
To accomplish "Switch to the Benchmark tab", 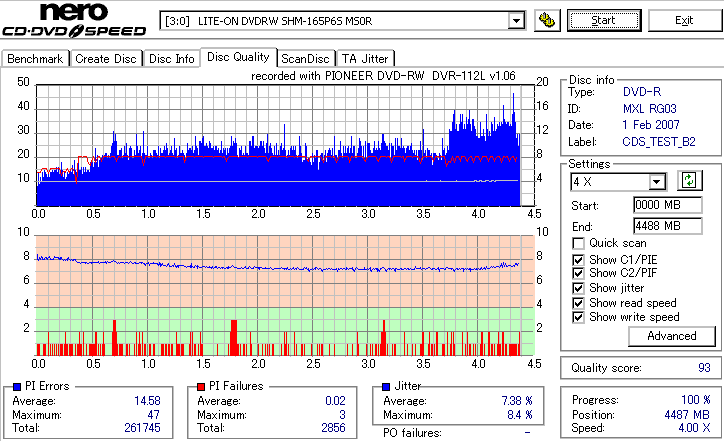I will pyautogui.click(x=35, y=59).
